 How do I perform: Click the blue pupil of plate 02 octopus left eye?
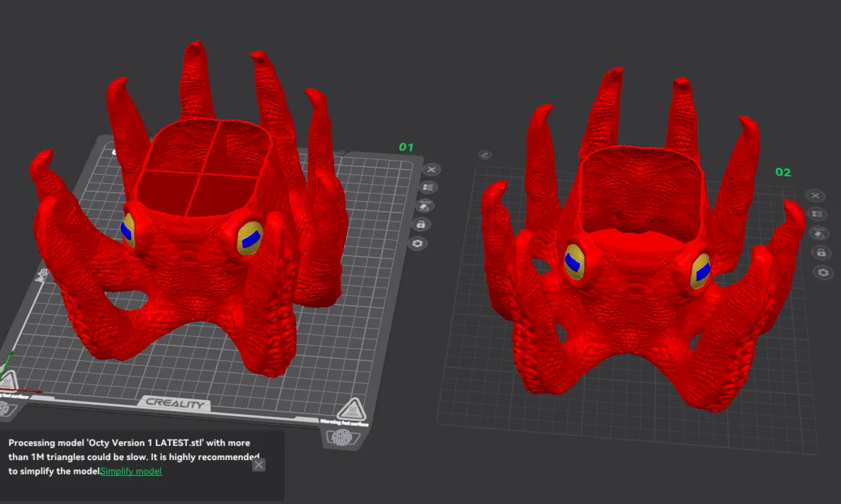coord(573,262)
